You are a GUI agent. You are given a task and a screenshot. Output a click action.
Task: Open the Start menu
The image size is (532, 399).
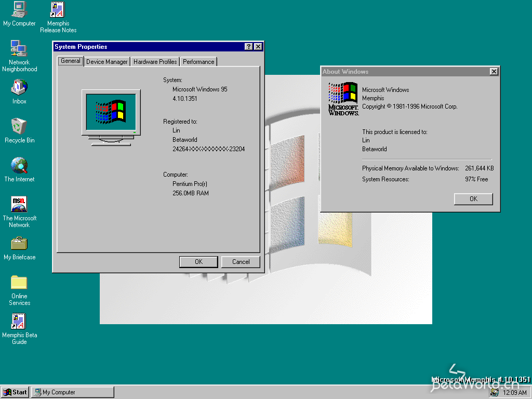pos(15,392)
